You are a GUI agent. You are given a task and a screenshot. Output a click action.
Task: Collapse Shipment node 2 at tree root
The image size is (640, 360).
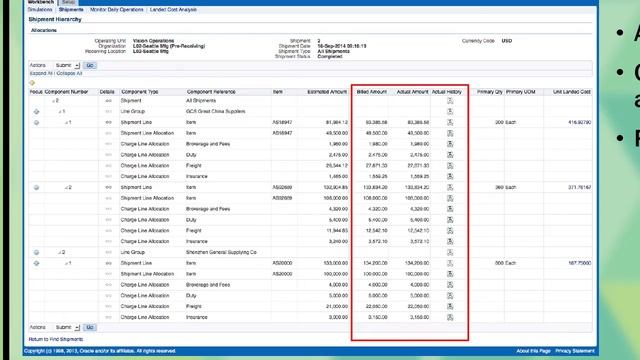pyautogui.click(x=53, y=101)
